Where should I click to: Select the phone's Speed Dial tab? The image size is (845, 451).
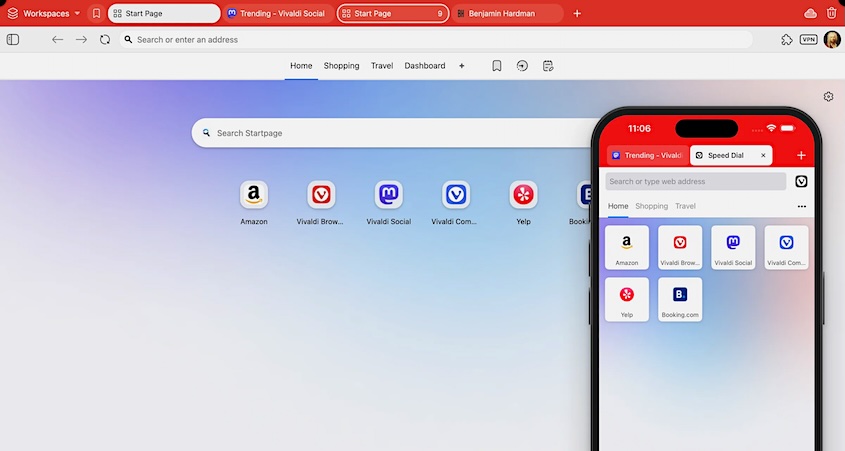point(731,155)
